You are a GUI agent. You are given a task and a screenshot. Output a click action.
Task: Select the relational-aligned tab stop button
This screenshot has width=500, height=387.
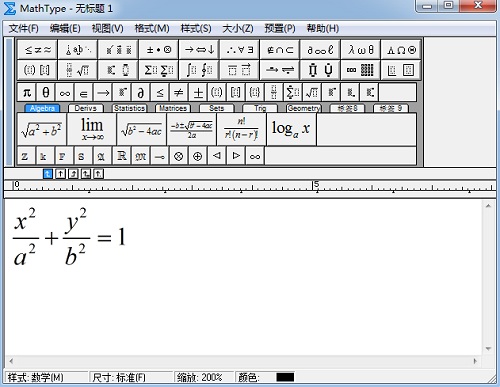click(x=86, y=174)
